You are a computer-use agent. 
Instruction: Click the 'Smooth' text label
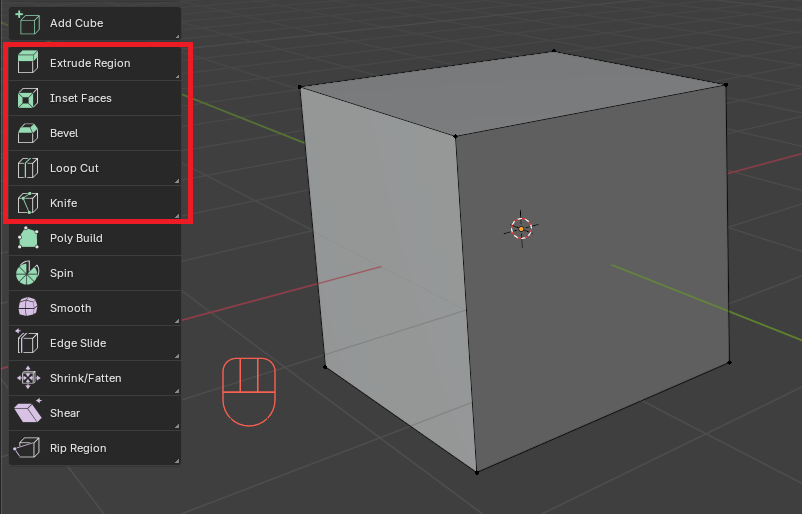pyautogui.click(x=71, y=308)
